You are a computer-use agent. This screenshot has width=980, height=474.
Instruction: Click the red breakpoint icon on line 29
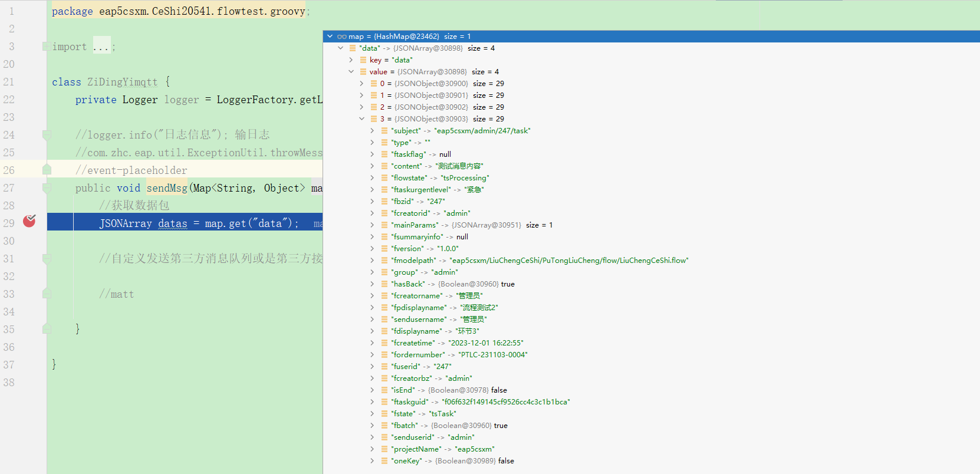click(x=29, y=221)
